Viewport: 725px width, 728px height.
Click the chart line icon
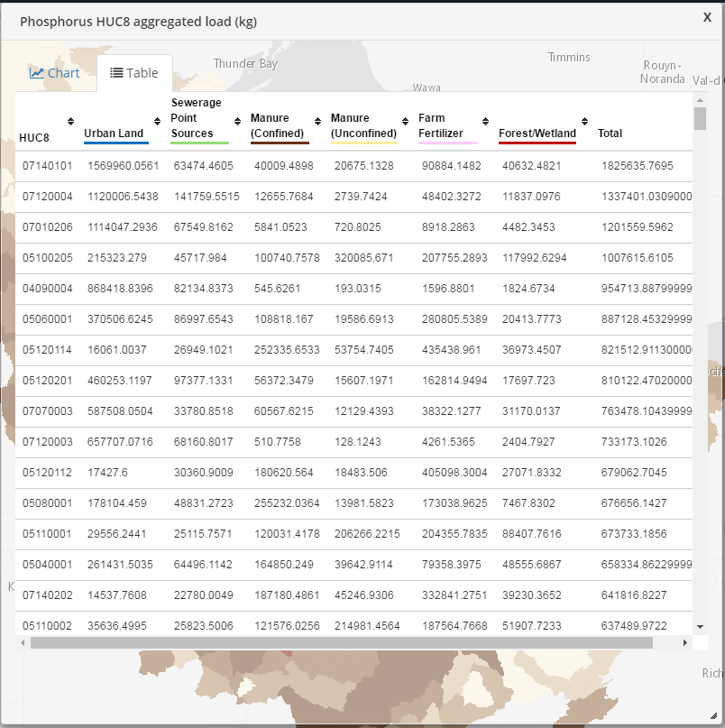[x=37, y=73]
